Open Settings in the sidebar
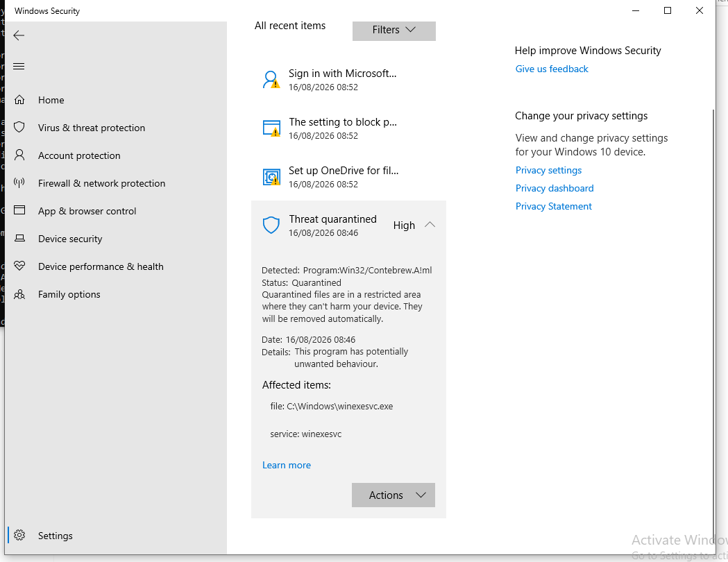728x562 pixels. [116, 536]
